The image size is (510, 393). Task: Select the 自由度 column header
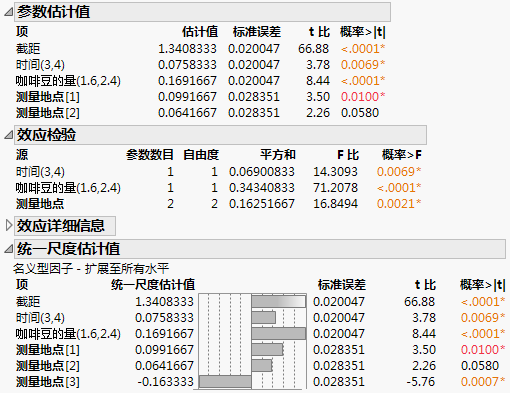pyautogui.click(x=201, y=155)
